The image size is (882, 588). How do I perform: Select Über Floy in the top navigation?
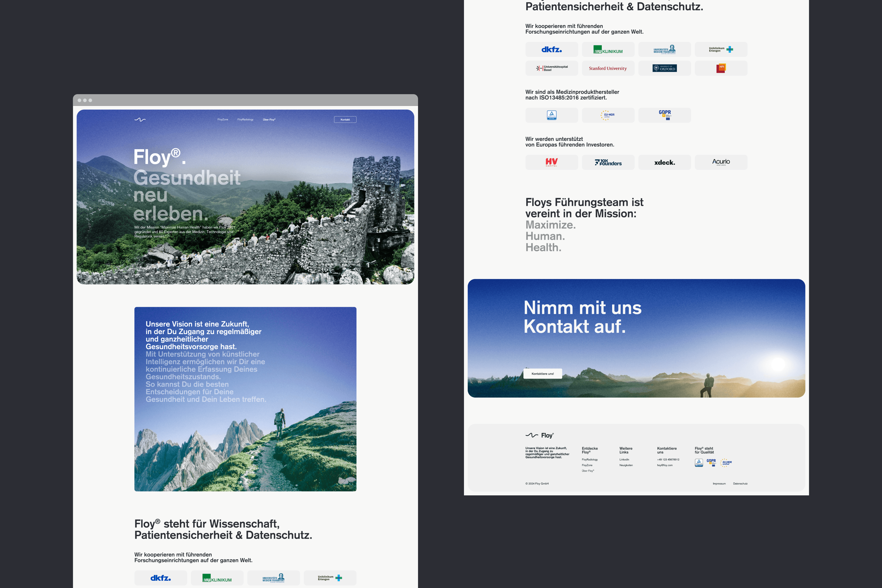(x=269, y=120)
